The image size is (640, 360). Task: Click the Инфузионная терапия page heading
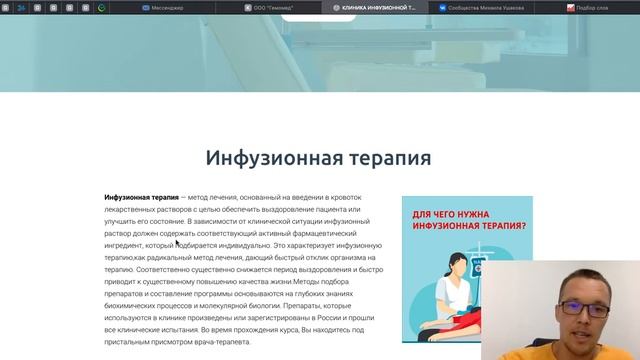point(318,158)
